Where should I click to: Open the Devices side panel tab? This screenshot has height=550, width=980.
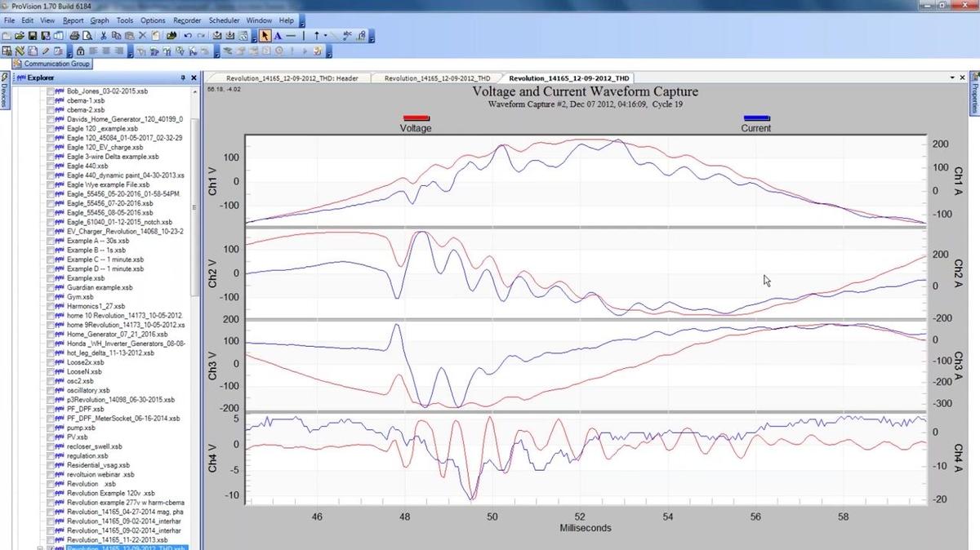4,94
